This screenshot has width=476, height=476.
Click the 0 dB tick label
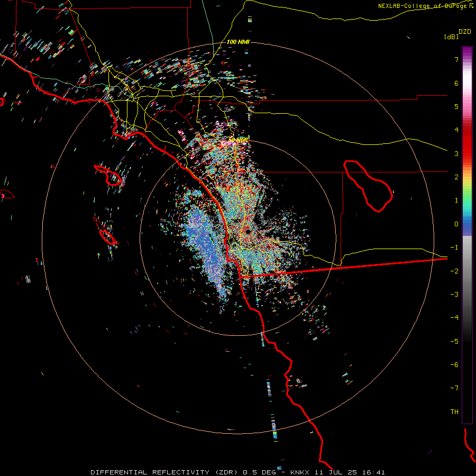tap(456, 224)
